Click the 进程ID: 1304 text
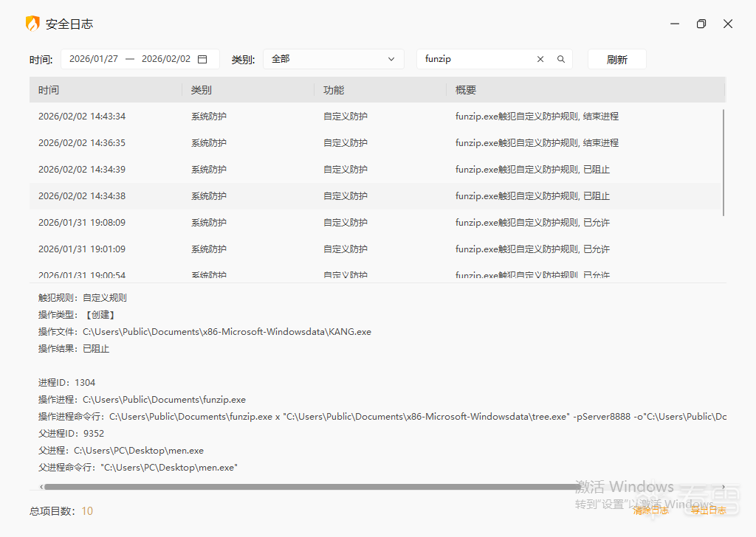This screenshot has width=756, height=537. point(67,383)
